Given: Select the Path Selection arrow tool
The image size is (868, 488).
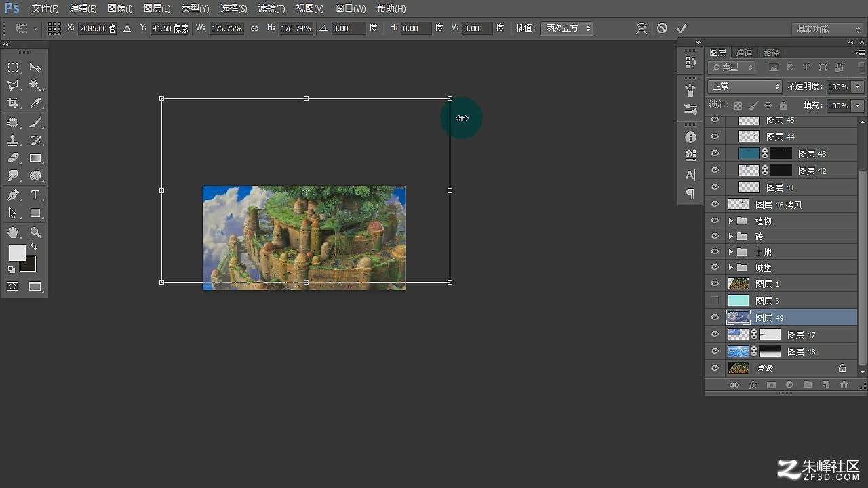Looking at the screenshot, I should (13, 213).
